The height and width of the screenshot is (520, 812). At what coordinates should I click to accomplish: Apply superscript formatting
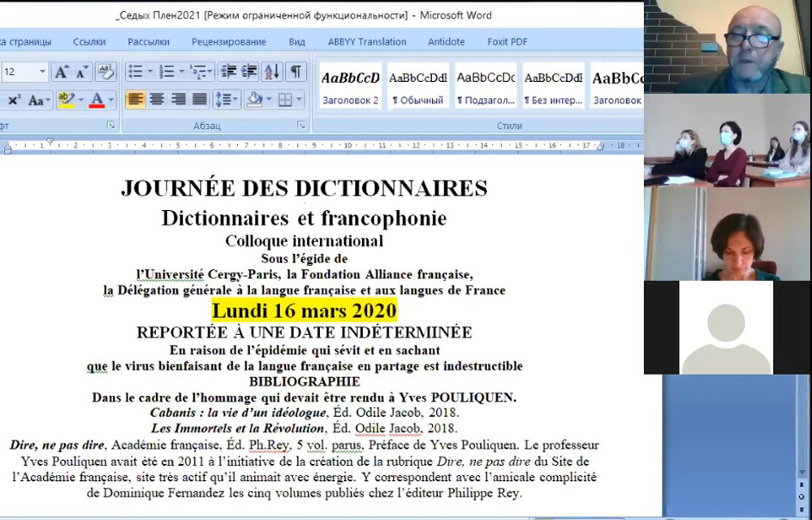(14, 100)
